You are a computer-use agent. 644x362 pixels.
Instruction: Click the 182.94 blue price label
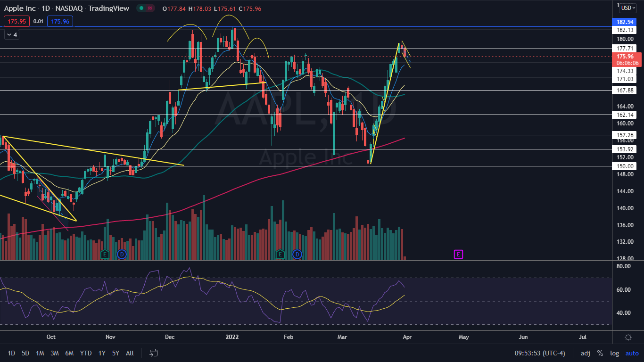click(625, 22)
